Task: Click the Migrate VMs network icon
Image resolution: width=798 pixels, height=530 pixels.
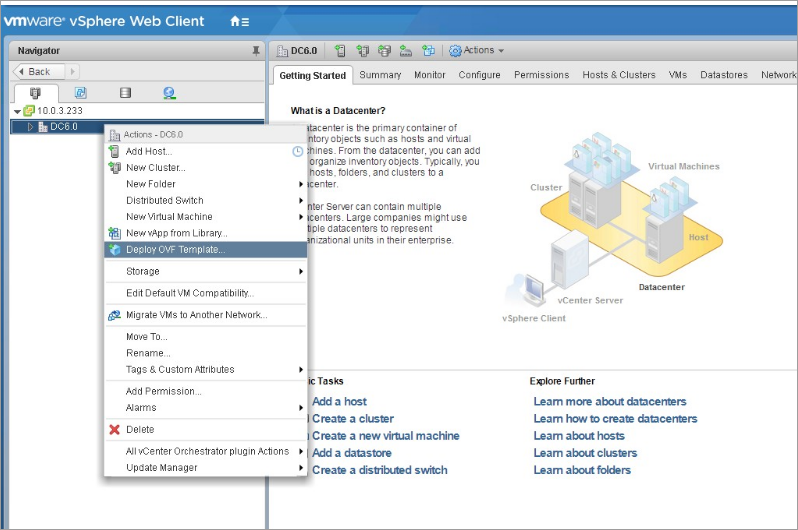Action: tap(115, 315)
